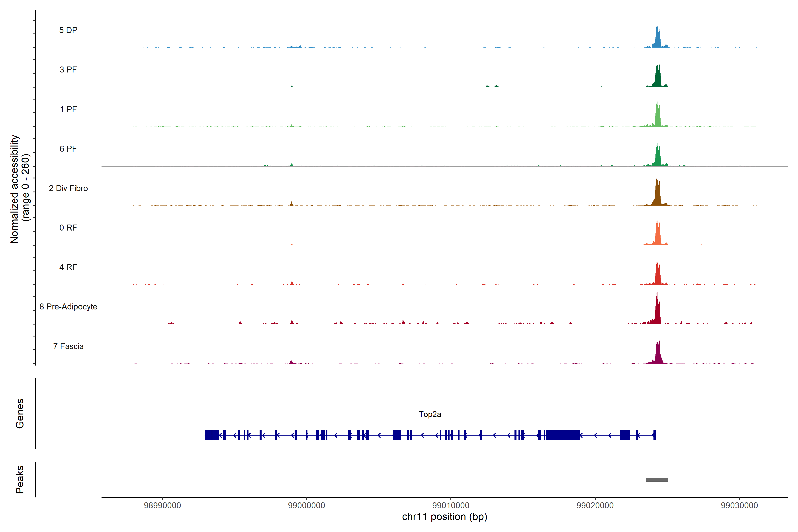Click the 1 PF track label
This screenshot has width=798, height=532.
pyautogui.click(x=68, y=109)
